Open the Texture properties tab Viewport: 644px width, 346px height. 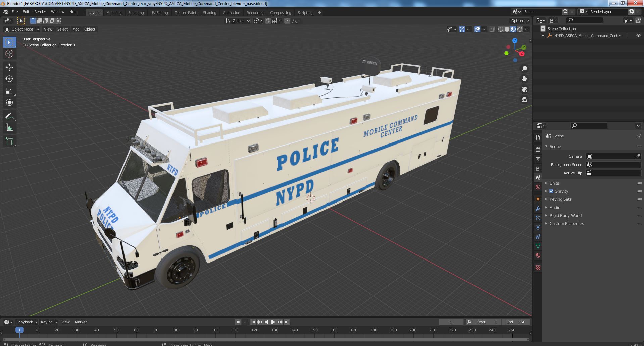pos(538,268)
